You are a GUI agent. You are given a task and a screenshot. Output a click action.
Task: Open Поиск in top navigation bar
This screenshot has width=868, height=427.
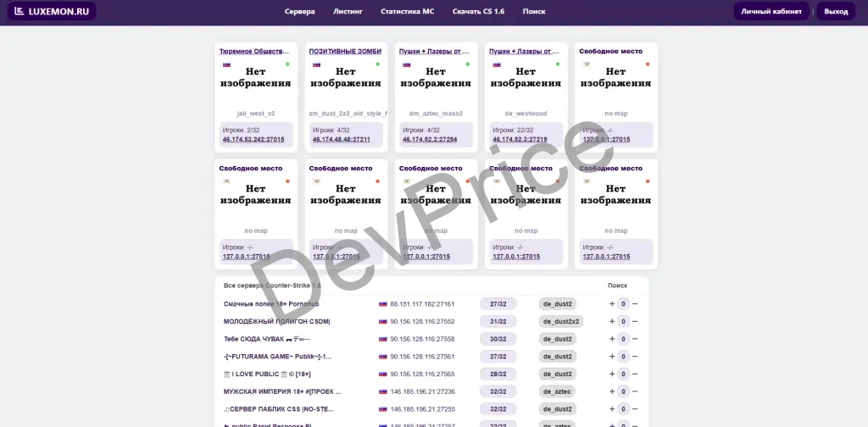(x=534, y=11)
